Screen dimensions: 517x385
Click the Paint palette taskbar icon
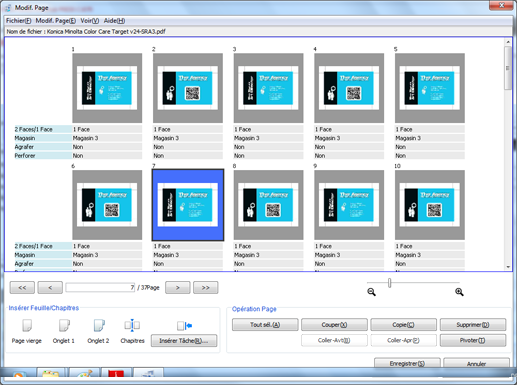click(83, 374)
